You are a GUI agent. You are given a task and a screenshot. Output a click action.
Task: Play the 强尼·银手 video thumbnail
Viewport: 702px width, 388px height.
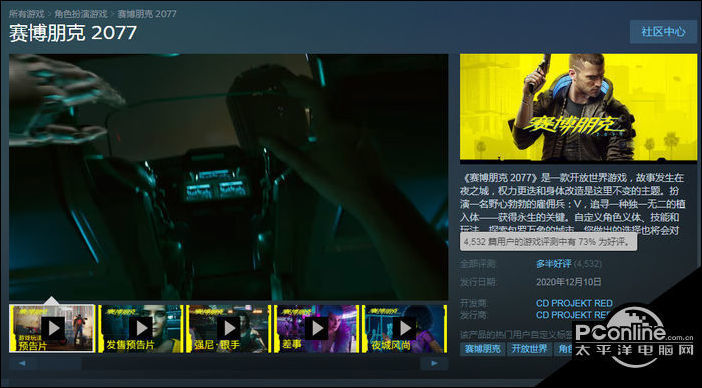[228, 329]
